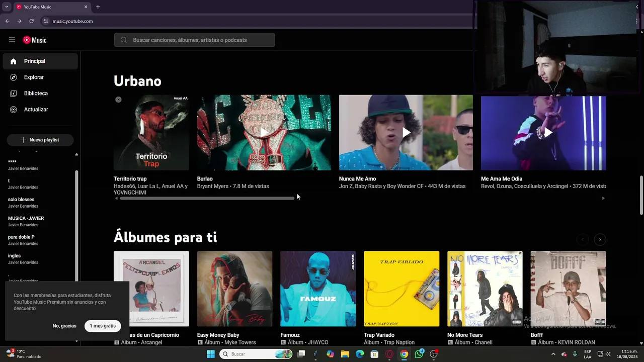
Task: Click the Bryant Myers artist link
Action: (213, 187)
